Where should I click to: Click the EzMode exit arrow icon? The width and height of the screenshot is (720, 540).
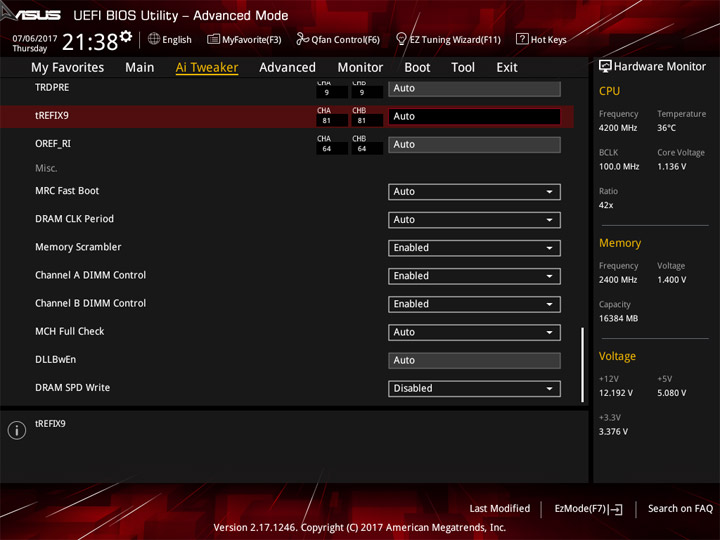point(616,509)
